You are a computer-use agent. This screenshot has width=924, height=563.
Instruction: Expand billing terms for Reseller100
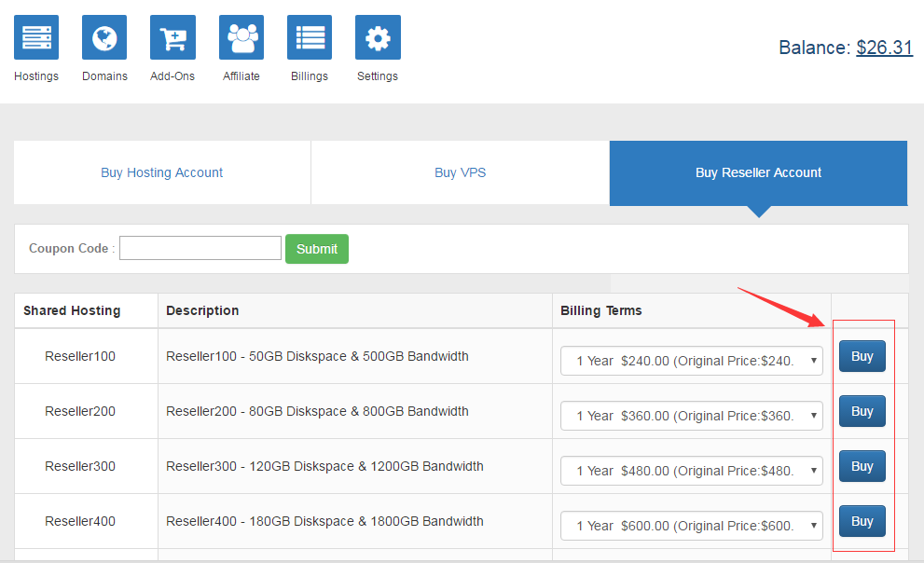tap(691, 361)
